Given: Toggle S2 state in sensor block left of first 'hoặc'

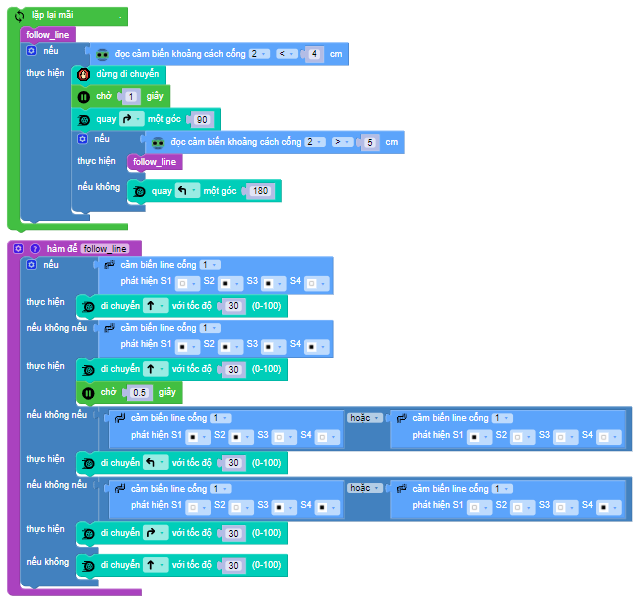Looking at the screenshot, I should (241, 437).
